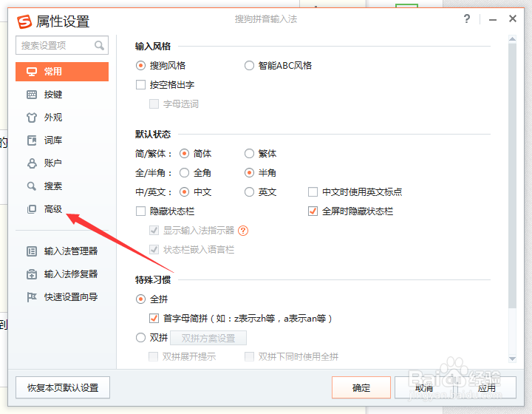Click the 取消 button
532x414 pixels.
click(424, 387)
